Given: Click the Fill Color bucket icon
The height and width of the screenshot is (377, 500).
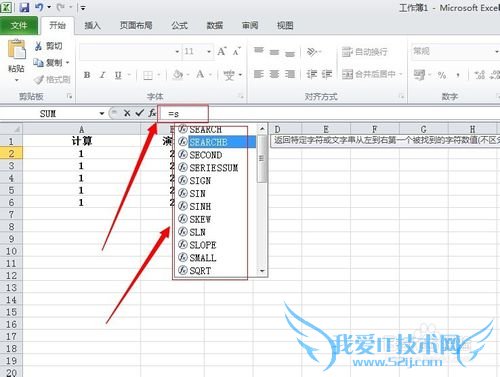Looking at the screenshot, I should click(178, 75).
